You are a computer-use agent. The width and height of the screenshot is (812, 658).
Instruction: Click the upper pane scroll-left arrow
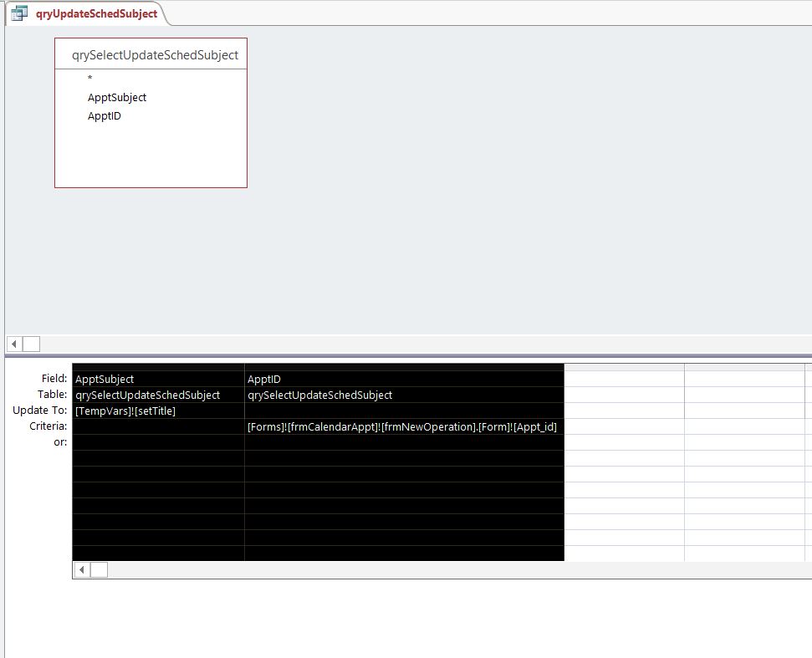[x=14, y=344]
